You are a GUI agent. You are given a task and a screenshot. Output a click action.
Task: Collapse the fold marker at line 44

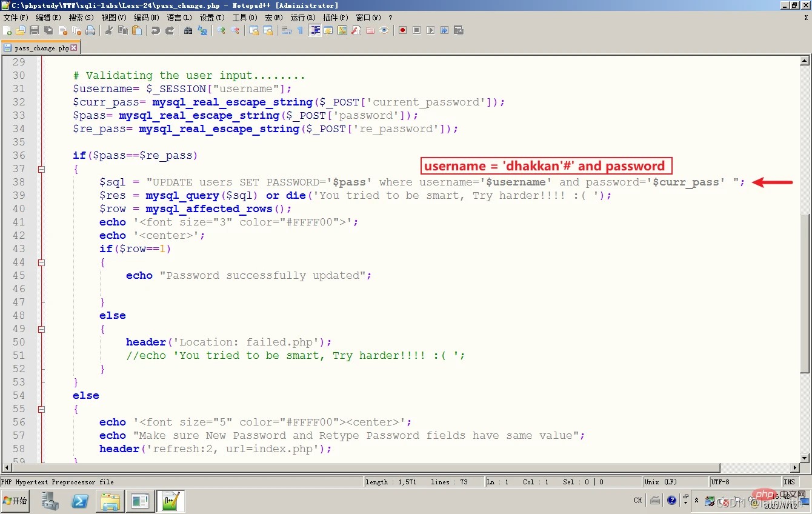coord(41,262)
